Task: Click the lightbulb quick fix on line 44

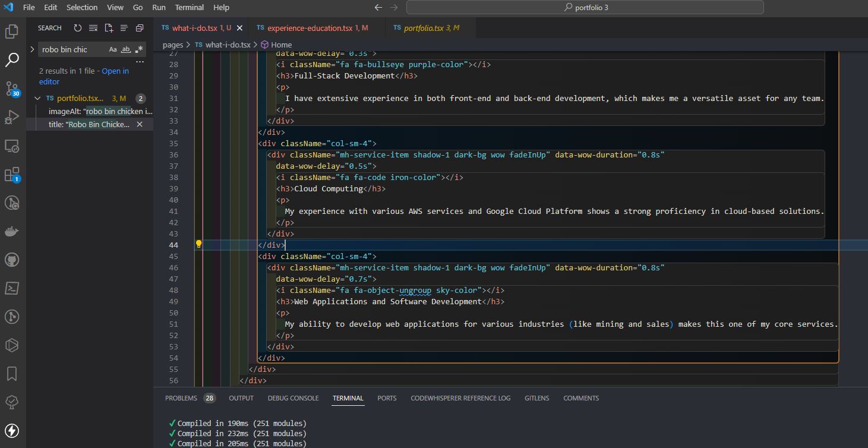Action: tap(198, 244)
